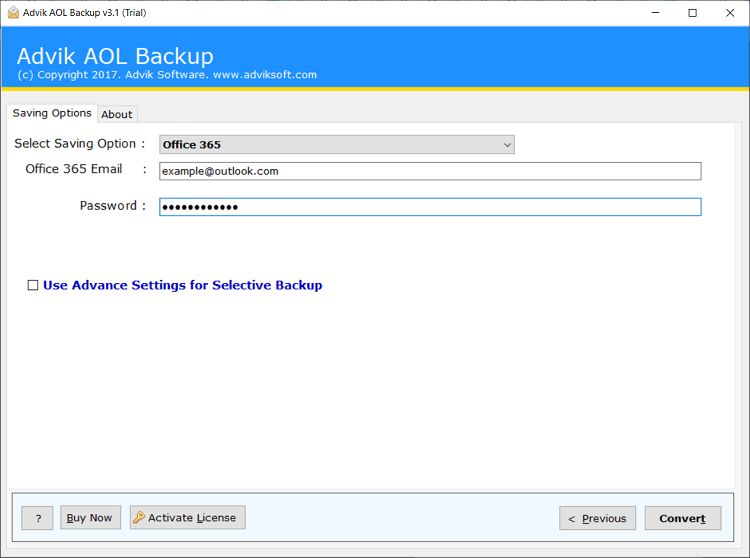Image resolution: width=750 pixels, height=558 pixels.
Task: Maximize the Advik AOL Backup window
Action: [692, 13]
